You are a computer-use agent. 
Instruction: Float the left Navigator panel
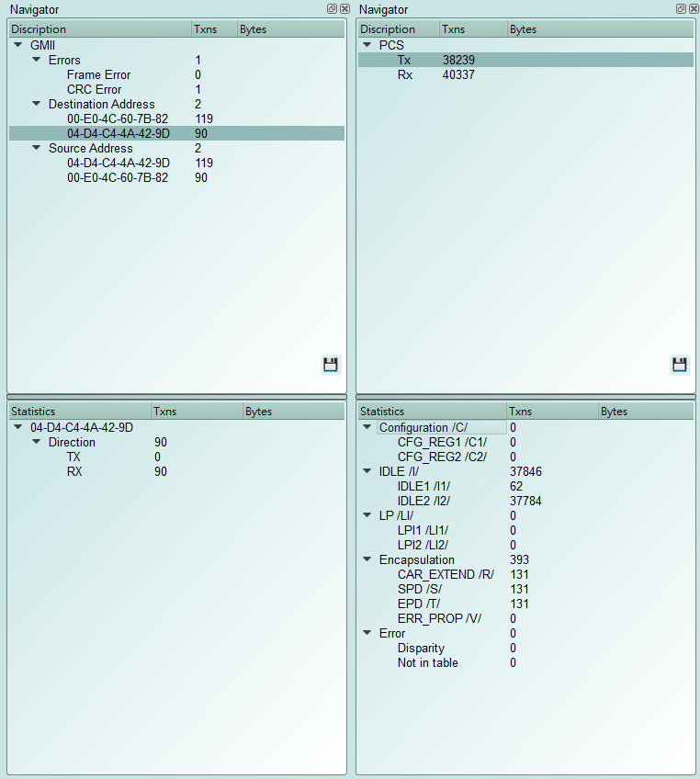point(332,8)
